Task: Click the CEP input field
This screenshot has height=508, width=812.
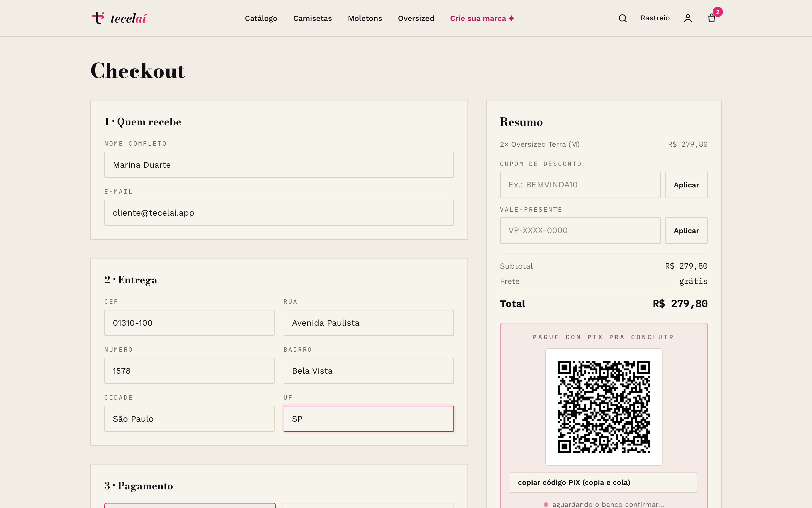Action: [x=189, y=323]
